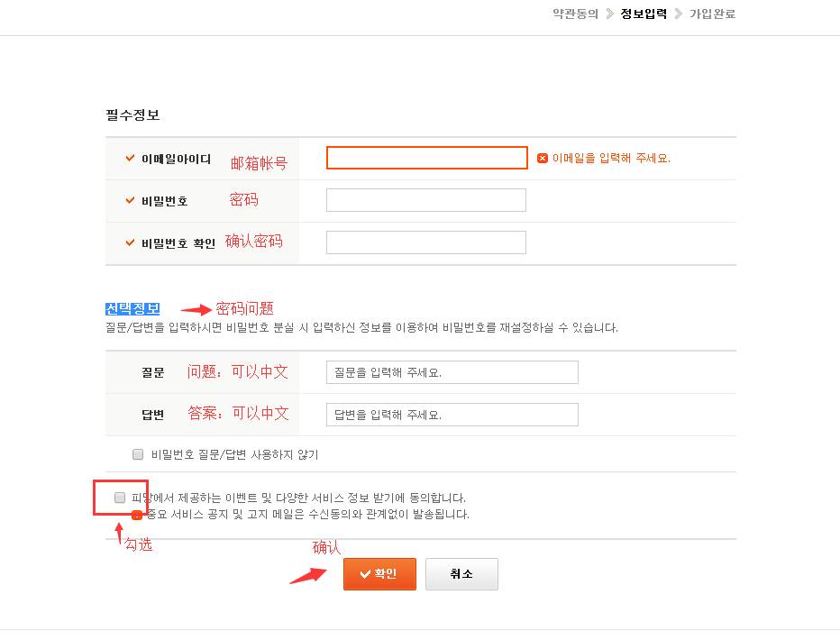Open the 가입완료 step
This screenshot has width=840, height=640.
point(712,14)
